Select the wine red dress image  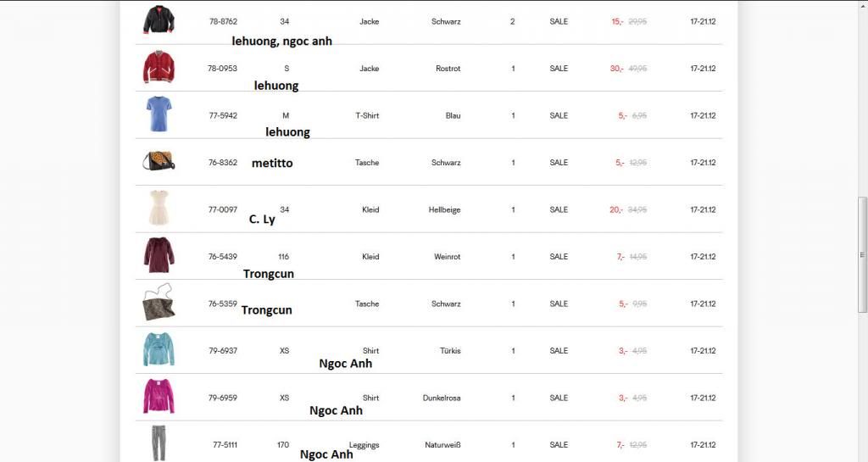pyautogui.click(x=159, y=255)
